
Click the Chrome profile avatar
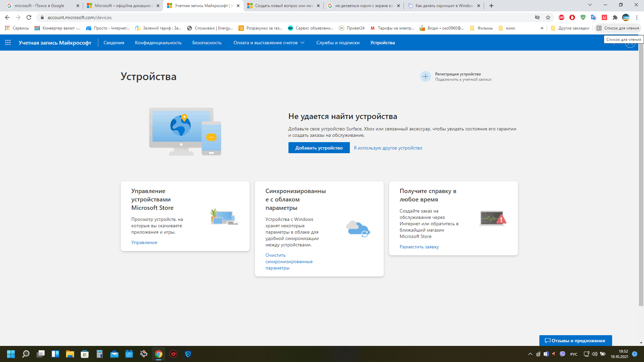pyautogui.click(x=626, y=17)
